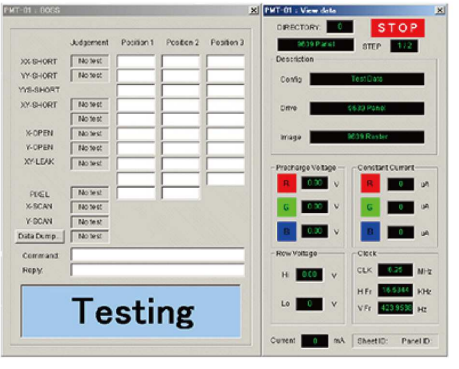Click Constant Current B value in µA

401,232
